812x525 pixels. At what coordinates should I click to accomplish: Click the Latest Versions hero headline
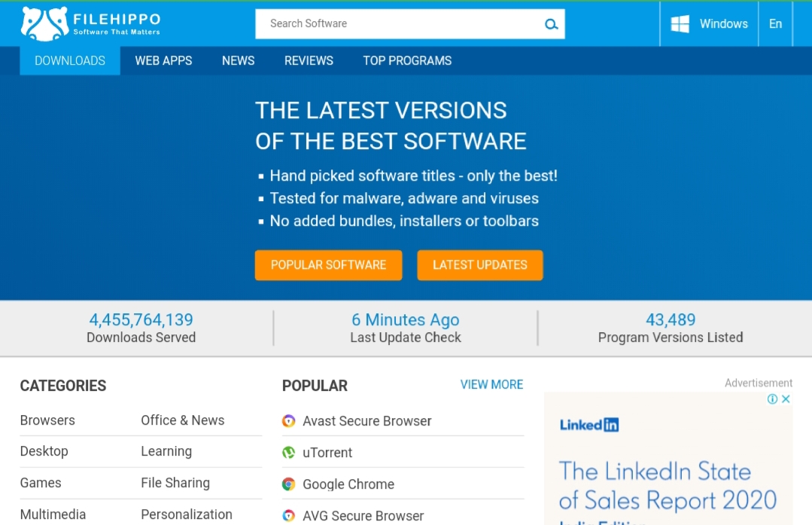[x=391, y=126]
